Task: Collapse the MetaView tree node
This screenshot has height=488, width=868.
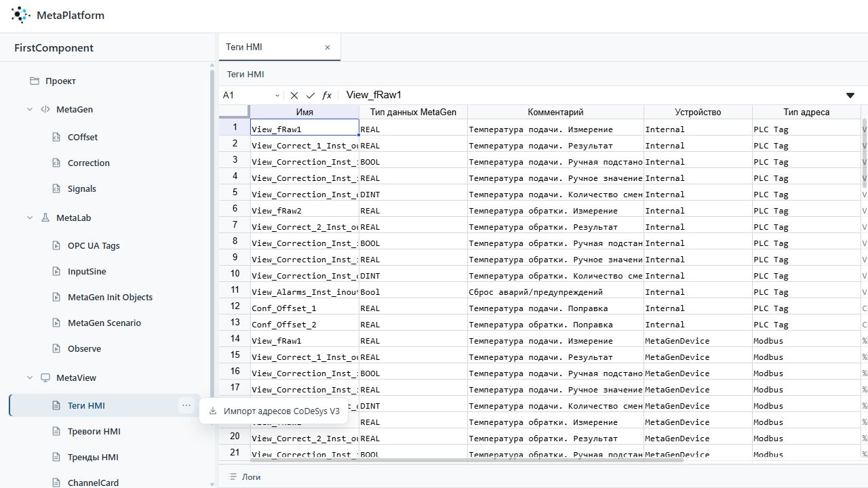Action: click(x=30, y=378)
